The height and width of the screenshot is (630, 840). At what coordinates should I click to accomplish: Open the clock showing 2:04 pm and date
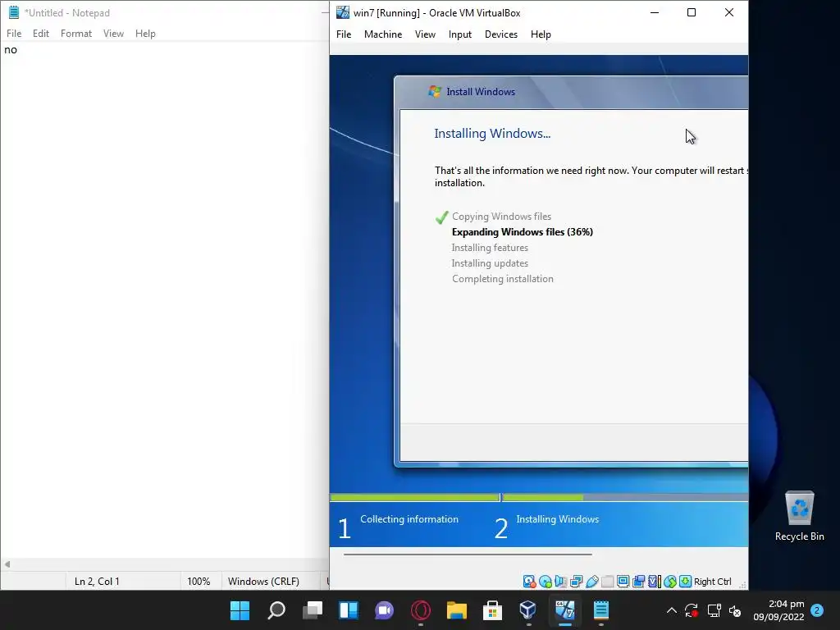tap(778, 610)
